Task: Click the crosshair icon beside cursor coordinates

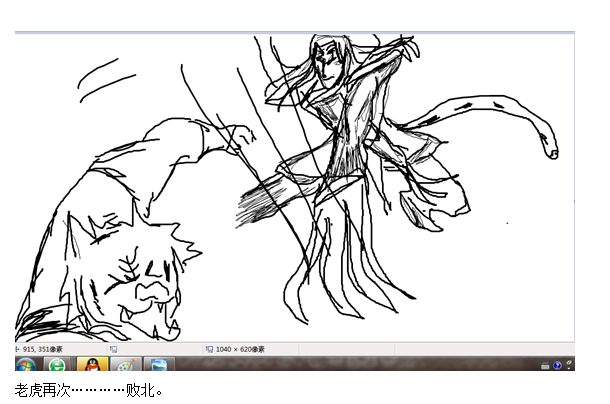Action: coord(19,350)
